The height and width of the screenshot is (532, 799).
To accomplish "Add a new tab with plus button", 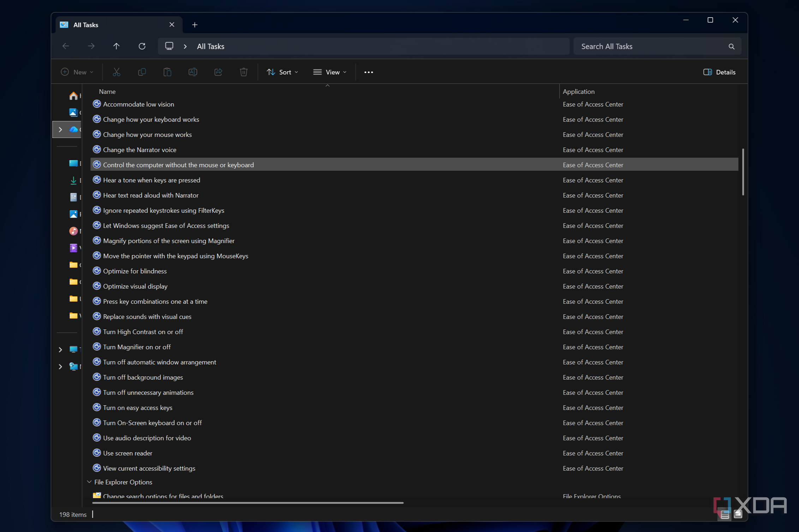I will pyautogui.click(x=195, y=25).
